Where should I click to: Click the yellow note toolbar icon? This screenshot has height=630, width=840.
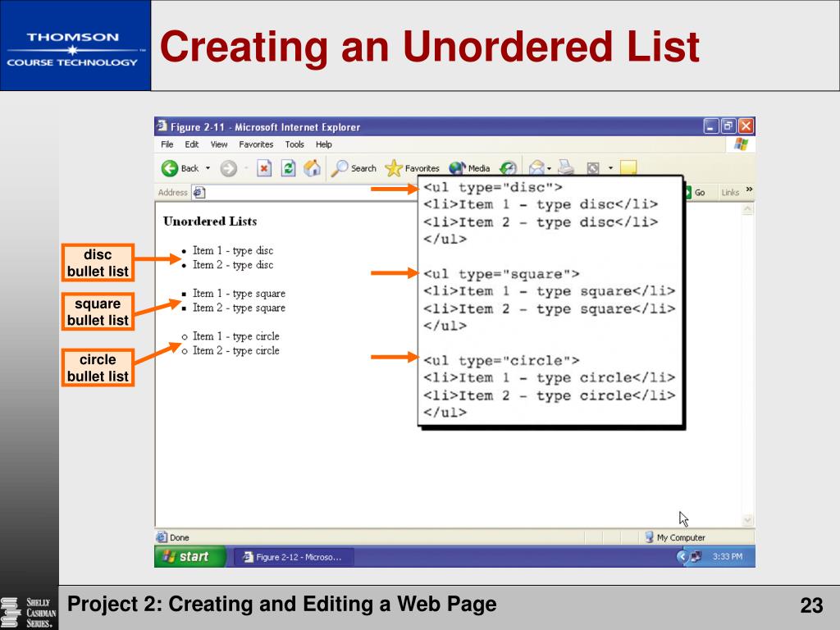click(628, 167)
